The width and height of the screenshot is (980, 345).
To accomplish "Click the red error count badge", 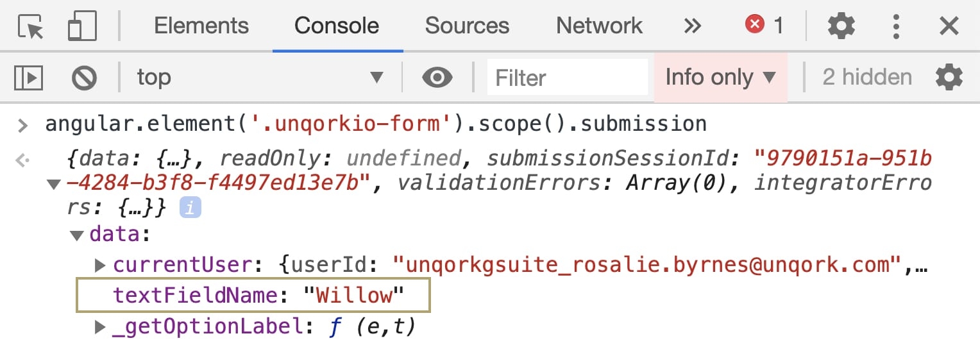I will pos(764,26).
